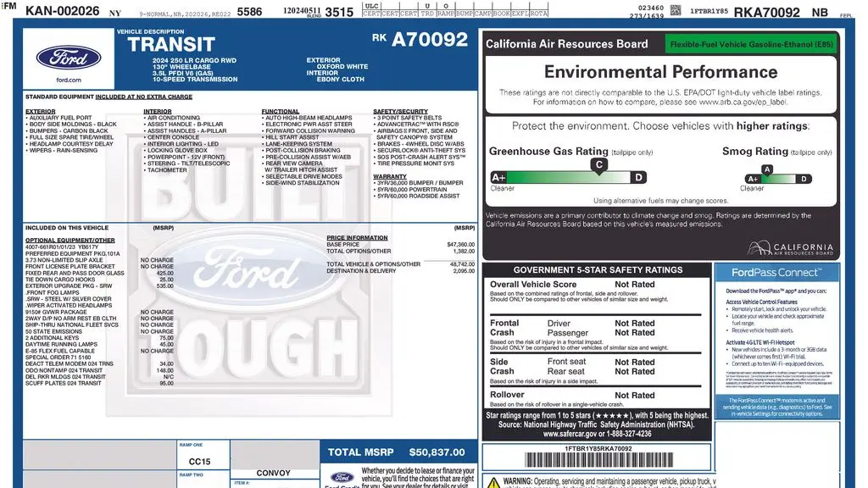Screen dimensions: 868x488
Task: Click the BASE PRICE $47,360.00 amount
Action: click(460, 245)
